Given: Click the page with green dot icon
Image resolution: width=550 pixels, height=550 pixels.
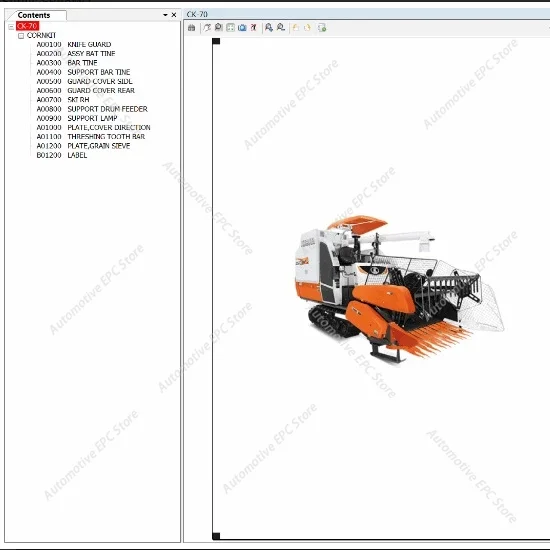Looking at the screenshot, I should (x=322, y=28).
